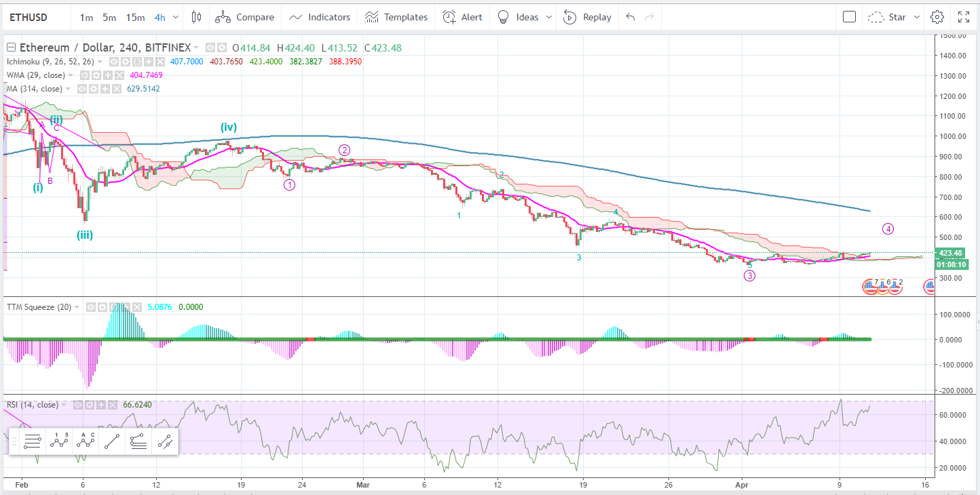This screenshot has width=980, height=495.
Task: Select the 4h timeframe
Action: coord(159,17)
